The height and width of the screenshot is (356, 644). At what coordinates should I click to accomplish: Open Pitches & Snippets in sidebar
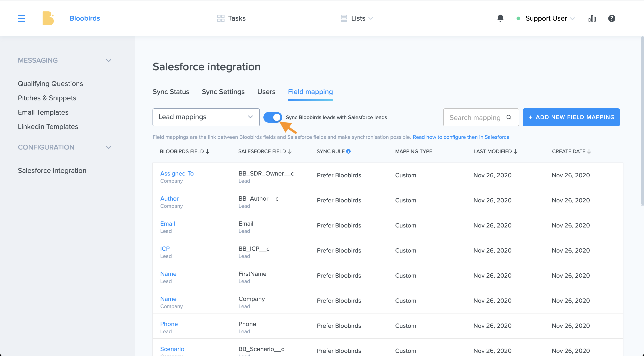[x=47, y=98]
